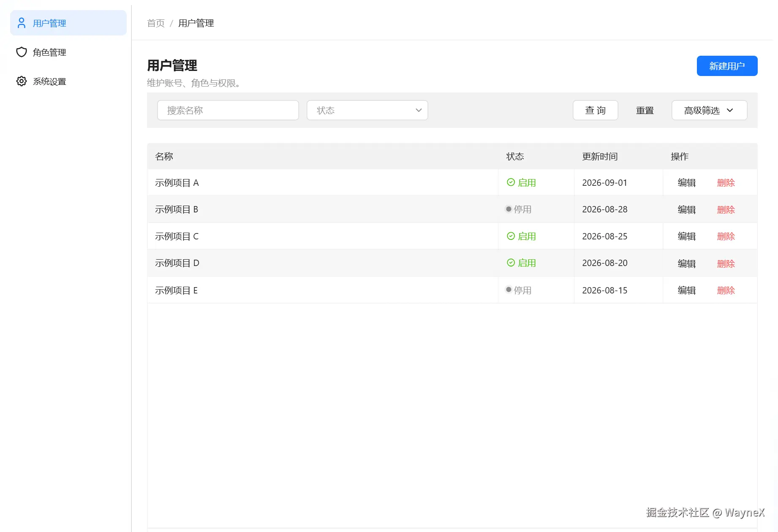Click the gray status dot in 示例项目 E row

pos(509,290)
